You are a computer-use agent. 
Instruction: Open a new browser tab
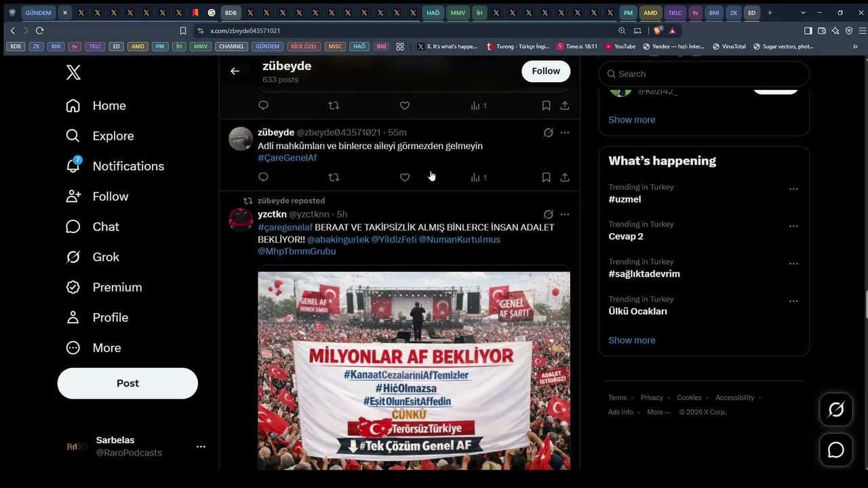point(770,13)
